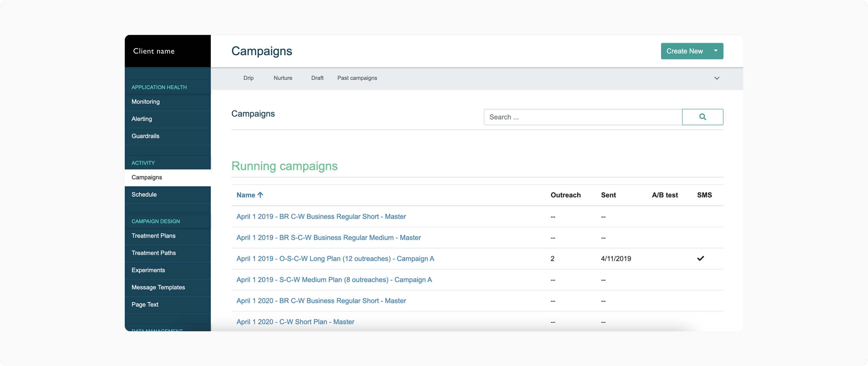Screen dimensions: 868x366
Task: Open Message Templates in the sidebar
Action: pyautogui.click(x=168, y=288)
